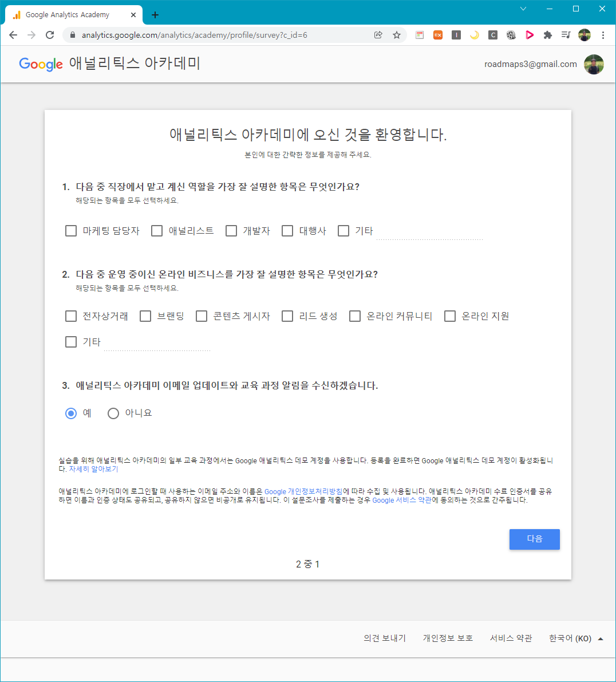The height and width of the screenshot is (682, 616).
Task: Click the roadmaps3@gmail.com account text
Action: point(530,64)
